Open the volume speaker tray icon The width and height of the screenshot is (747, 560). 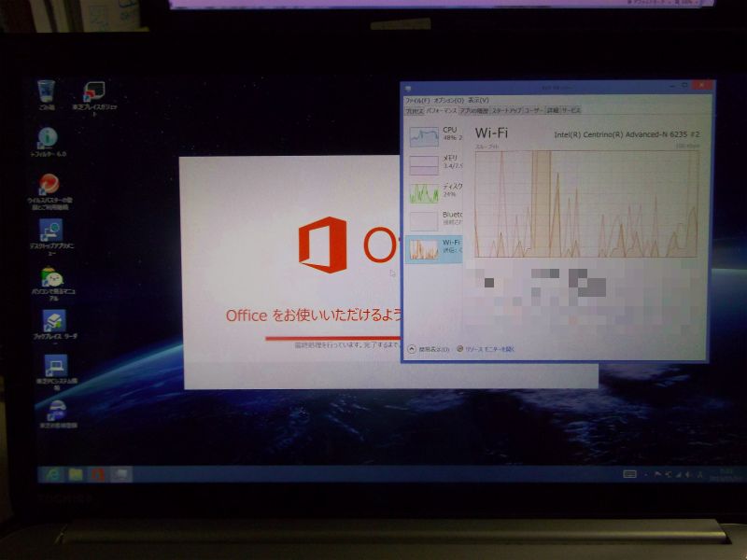click(688, 474)
